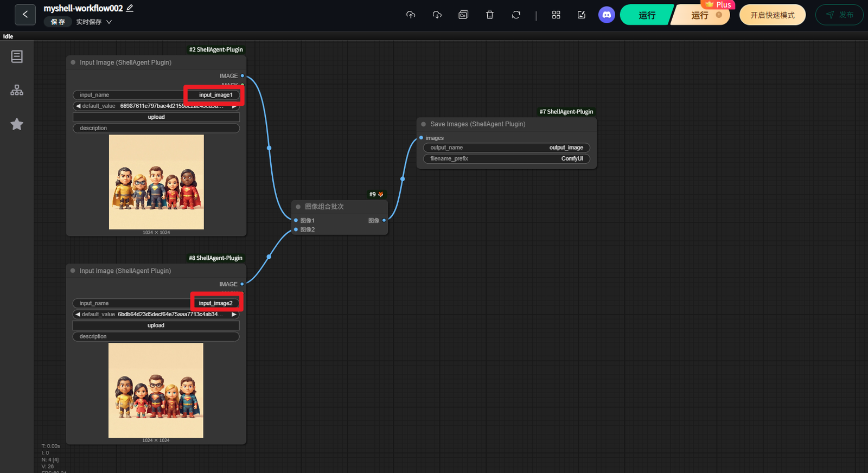Click right arrow of default_value in node #8
This screenshot has width=868, height=473.
[x=234, y=314]
